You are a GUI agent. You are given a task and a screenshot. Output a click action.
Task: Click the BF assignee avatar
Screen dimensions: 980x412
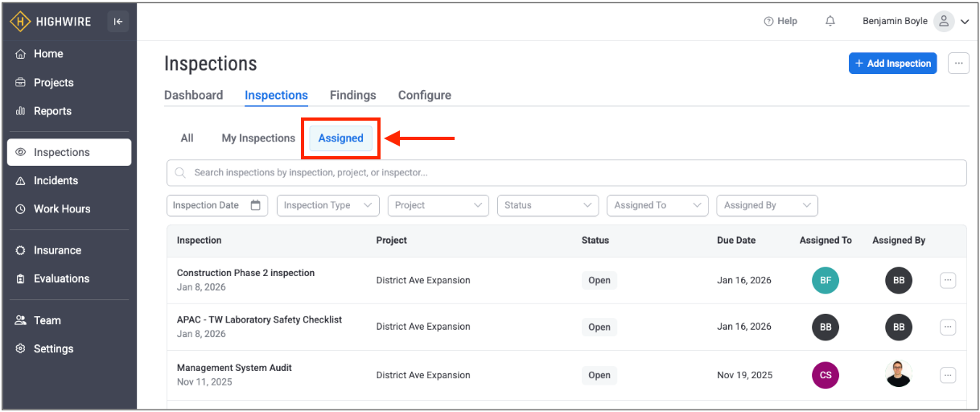pyautogui.click(x=826, y=281)
